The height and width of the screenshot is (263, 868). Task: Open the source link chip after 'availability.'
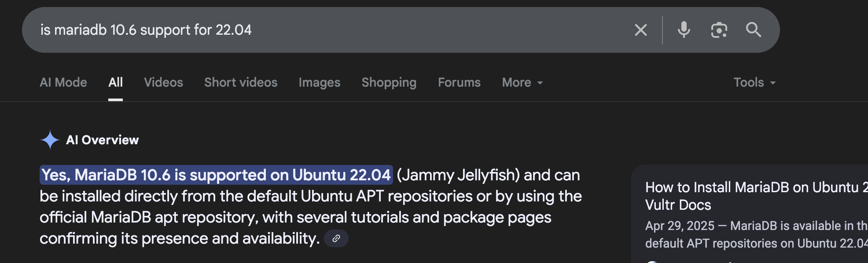[336, 238]
